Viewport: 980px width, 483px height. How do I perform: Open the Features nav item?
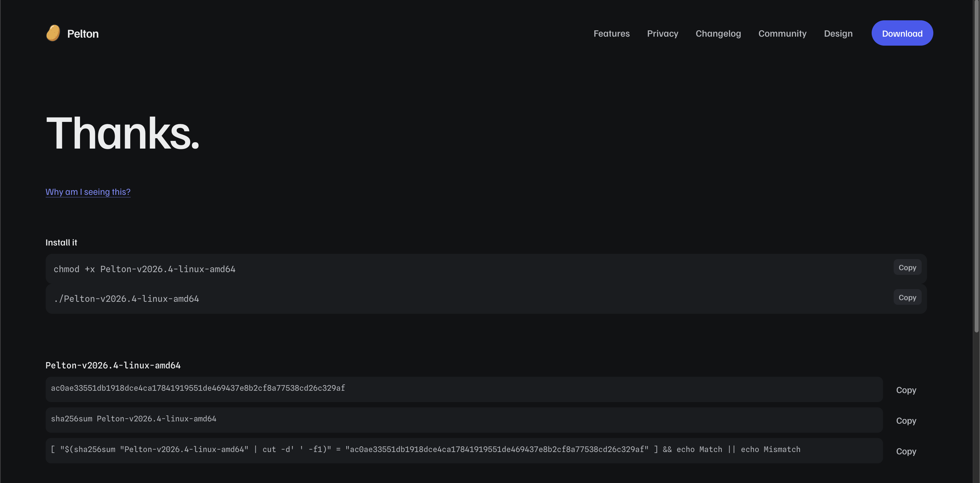(x=611, y=33)
